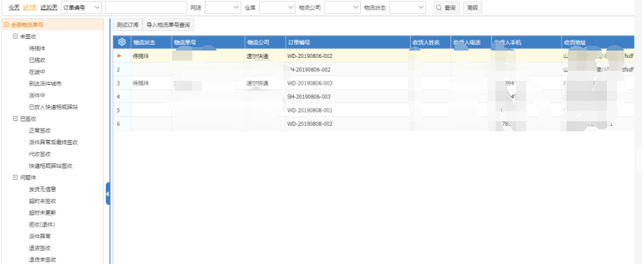
Task: Select 超时未更新 in the tree
Action: tap(42, 213)
